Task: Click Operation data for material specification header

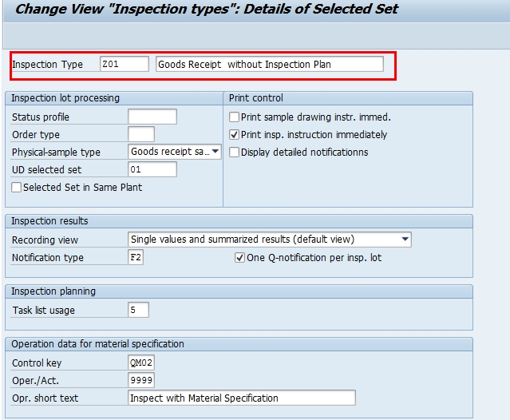Action: (x=239, y=344)
